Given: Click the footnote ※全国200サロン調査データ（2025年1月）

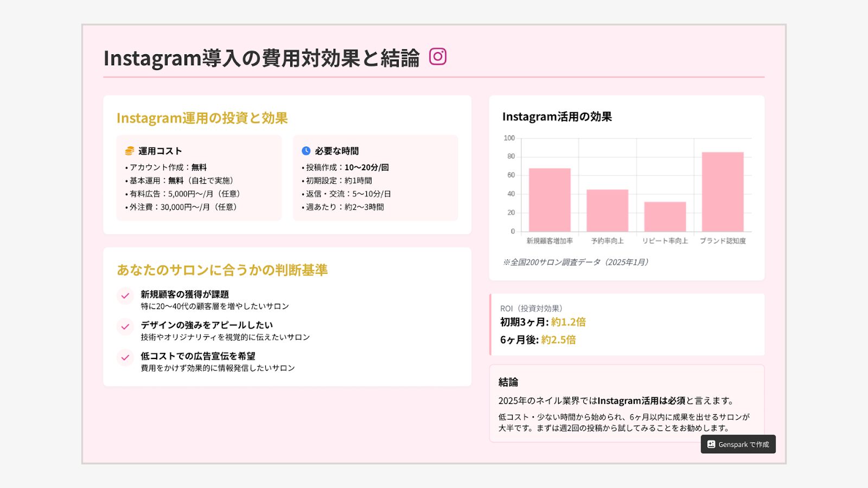Looking at the screenshot, I should pyautogui.click(x=575, y=262).
